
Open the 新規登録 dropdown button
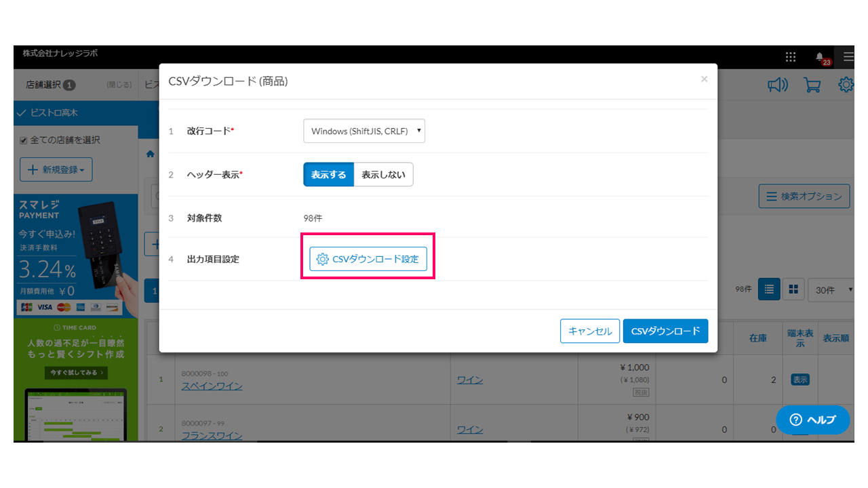click(56, 169)
